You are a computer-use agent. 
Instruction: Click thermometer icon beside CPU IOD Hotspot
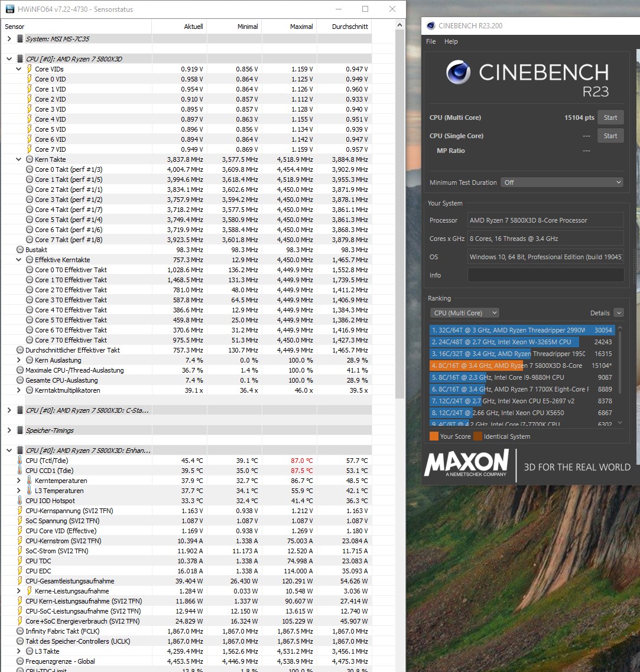click(20, 501)
